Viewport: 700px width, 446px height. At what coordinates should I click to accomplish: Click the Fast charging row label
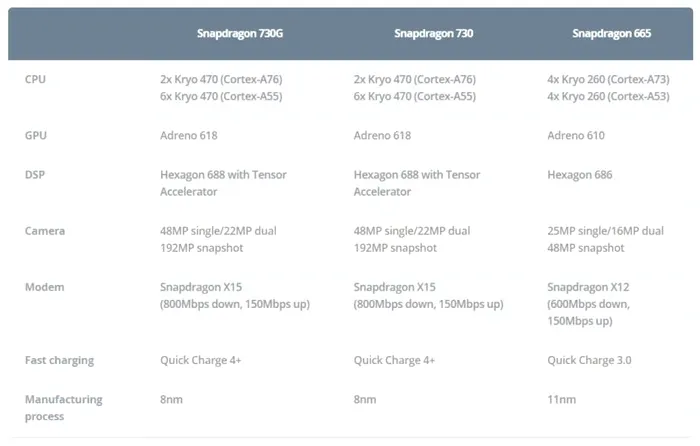[59, 360]
